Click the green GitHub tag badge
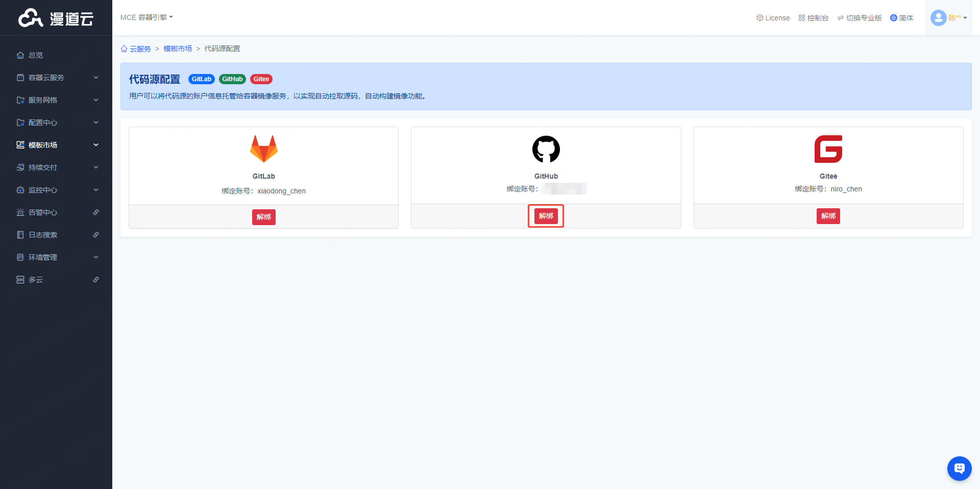This screenshot has height=489, width=980. click(232, 79)
